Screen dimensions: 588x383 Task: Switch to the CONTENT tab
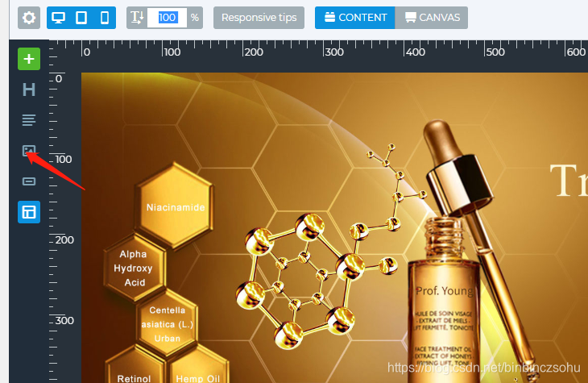354,18
